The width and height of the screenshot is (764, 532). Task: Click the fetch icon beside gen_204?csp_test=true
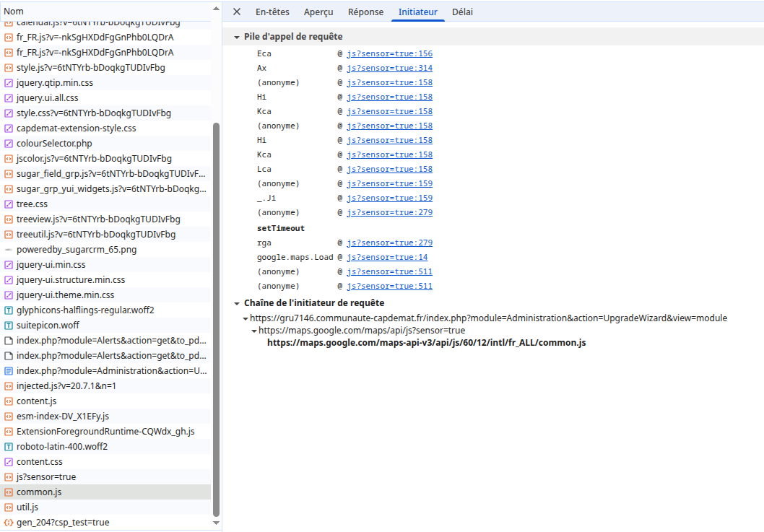click(8, 523)
